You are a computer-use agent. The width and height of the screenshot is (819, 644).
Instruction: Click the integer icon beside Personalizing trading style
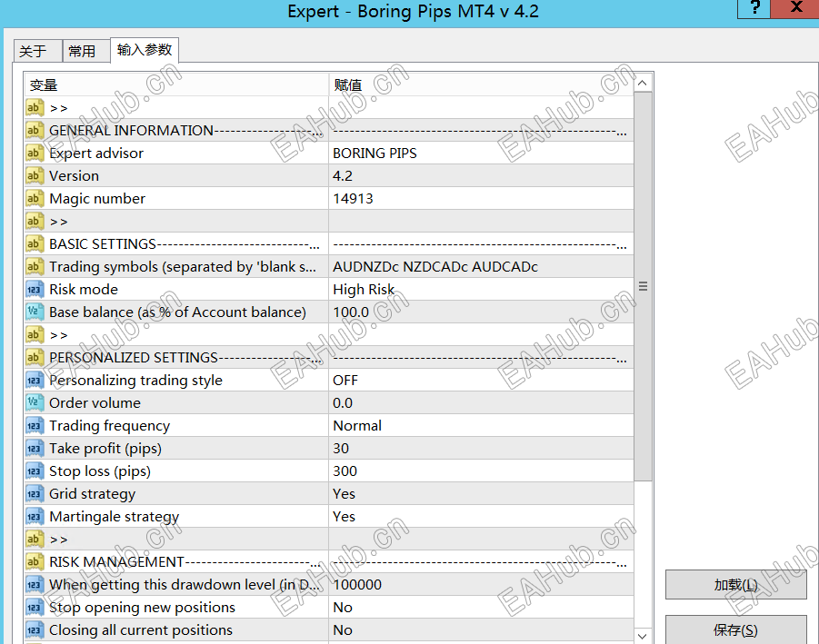pyautogui.click(x=35, y=380)
